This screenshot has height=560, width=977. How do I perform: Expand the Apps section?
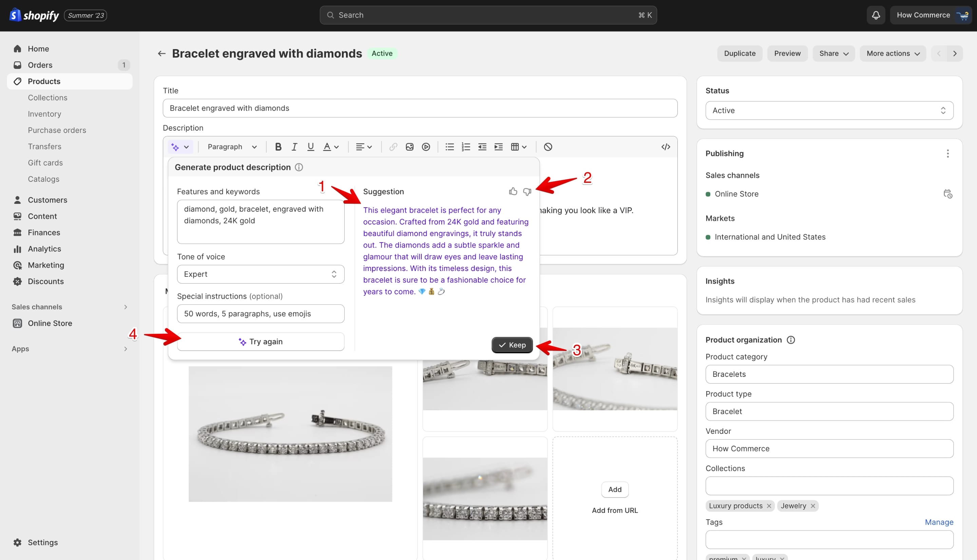pyautogui.click(x=70, y=349)
